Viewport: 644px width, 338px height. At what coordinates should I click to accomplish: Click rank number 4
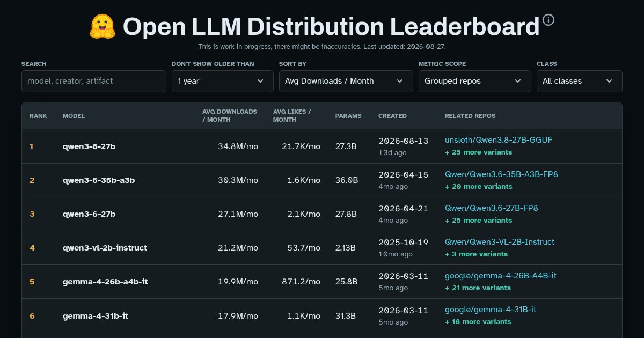coord(32,248)
